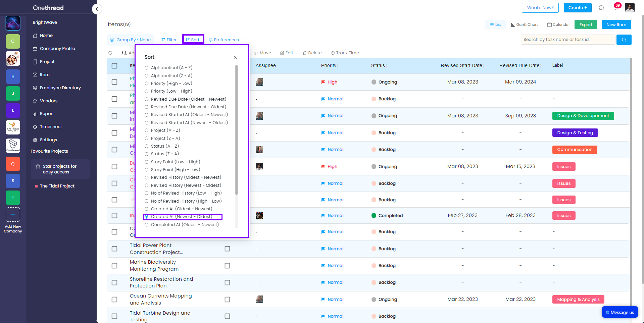644x323 pixels.
Task: Open the Create + menu
Action: point(577,8)
